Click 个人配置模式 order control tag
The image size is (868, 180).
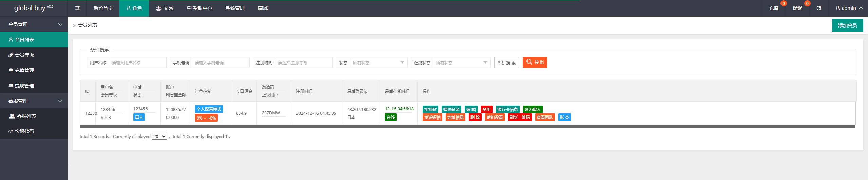pos(209,109)
